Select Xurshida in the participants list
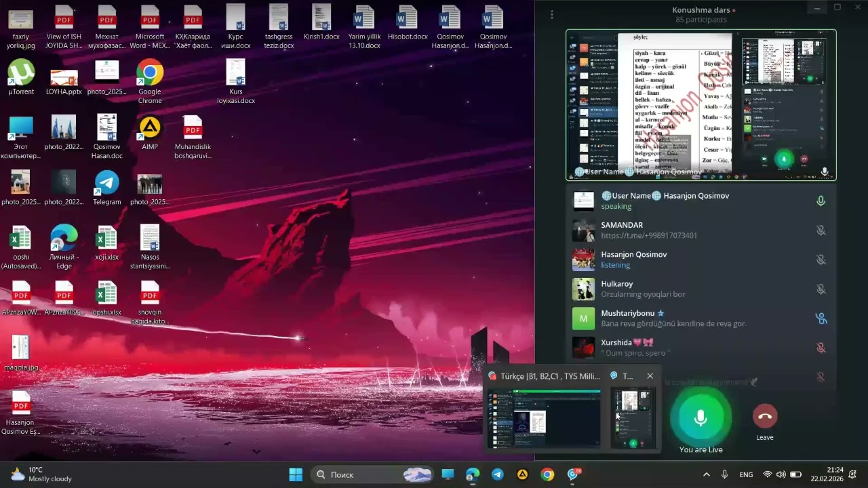This screenshot has height=488, width=868. tap(701, 348)
